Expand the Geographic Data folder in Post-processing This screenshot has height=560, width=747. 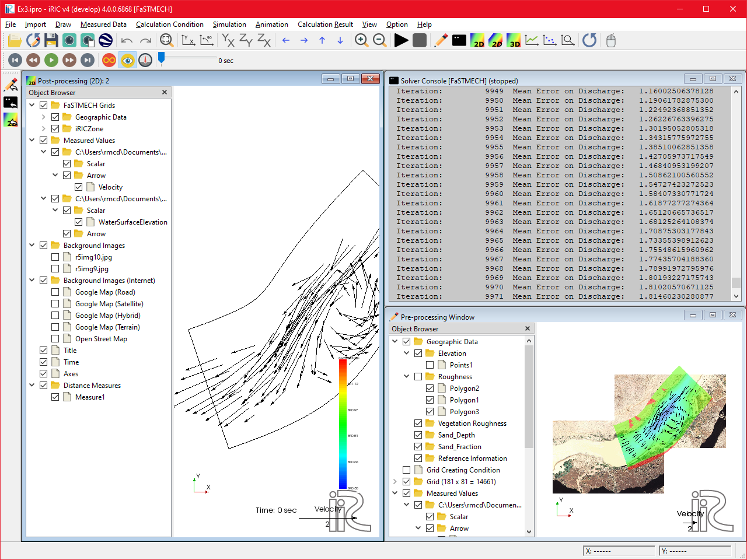pos(44,117)
